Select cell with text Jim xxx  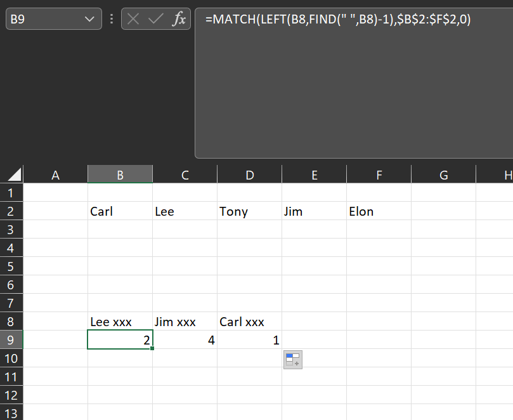click(x=185, y=322)
